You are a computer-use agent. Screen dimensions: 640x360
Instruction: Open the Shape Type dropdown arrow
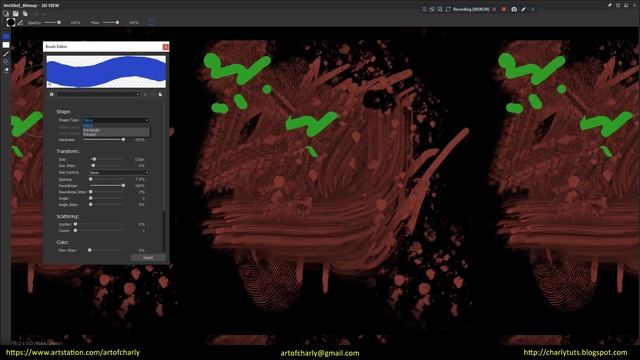(x=147, y=120)
